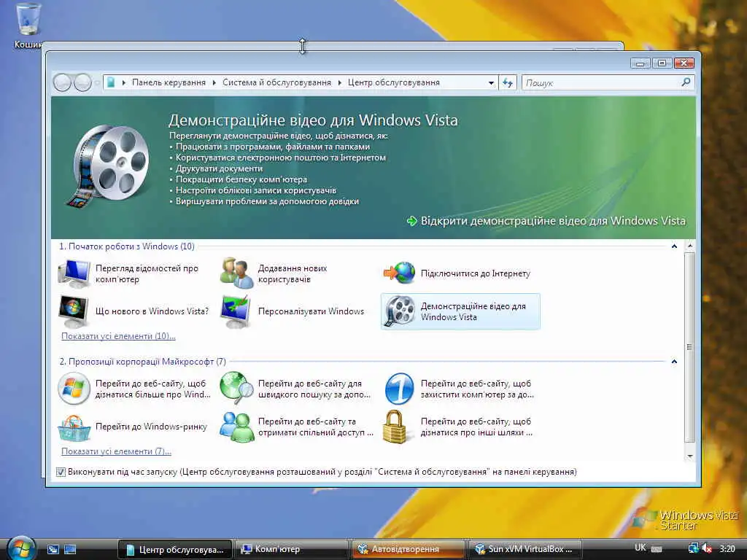
Task: Toggle Виконувати під час запуску checkbox
Action: pyautogui.click(x=61, y=472)
